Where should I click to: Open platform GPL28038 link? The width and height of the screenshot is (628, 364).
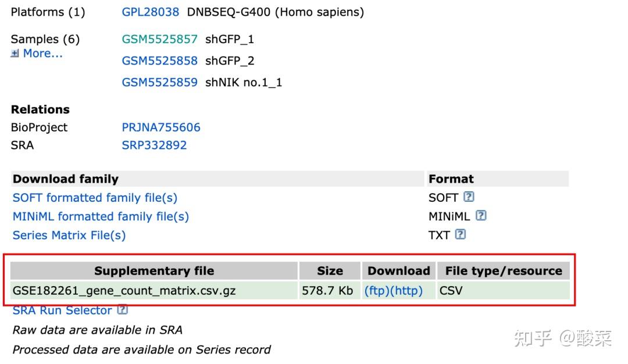[150, 12]
